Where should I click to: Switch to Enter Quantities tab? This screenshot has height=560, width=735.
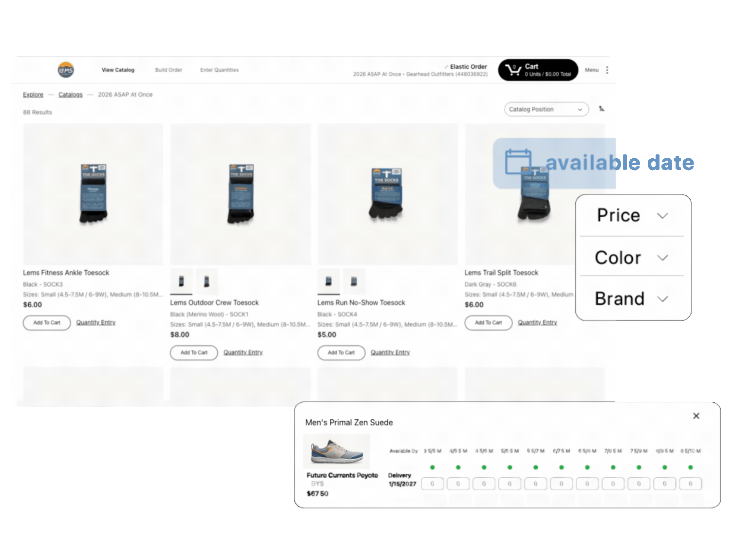219,70
